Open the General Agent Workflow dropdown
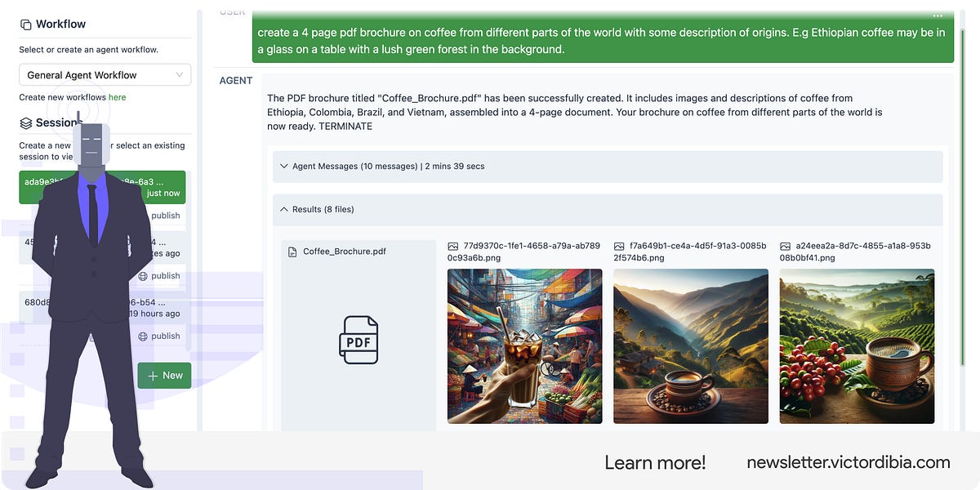 point(105,74)
